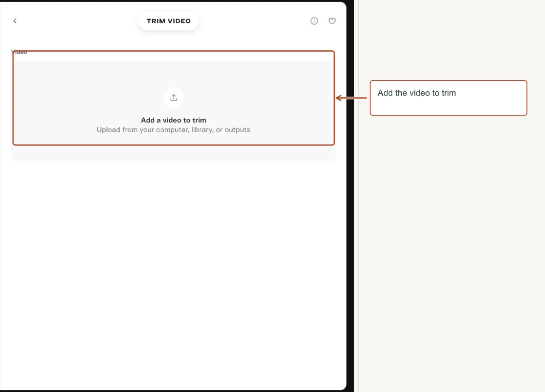Screen dimensions: 545x392
Task: Click the upload arrow icon
Action: [173, 97]
